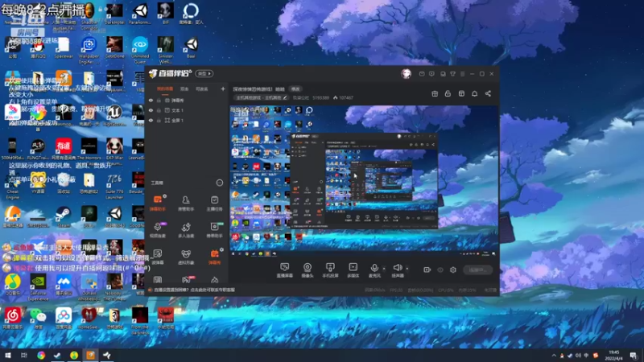Click the 直播伴侣 logo
The image size is (644, 362).
click(x=170, y=73)
